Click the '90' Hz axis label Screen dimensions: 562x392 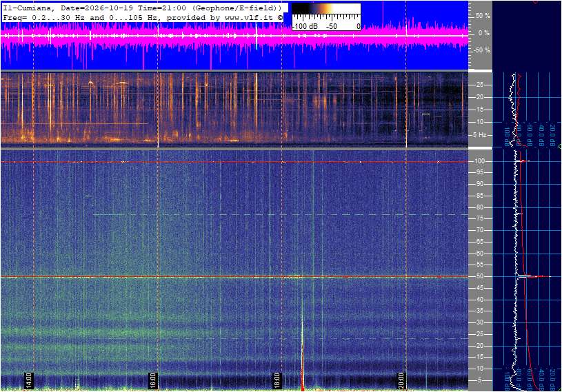(479, 184)
